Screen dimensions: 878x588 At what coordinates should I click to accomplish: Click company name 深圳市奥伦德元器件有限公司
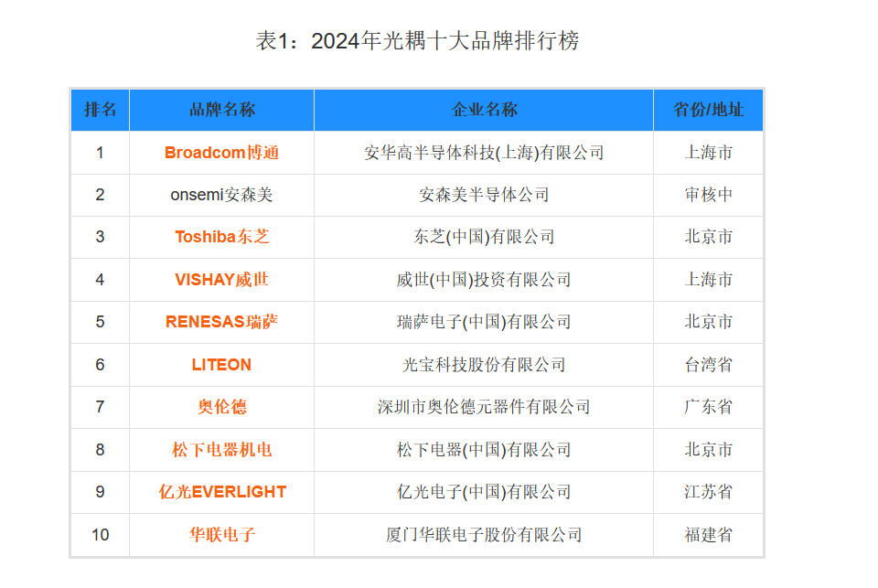pyautogui.click(x=484, y=407)
